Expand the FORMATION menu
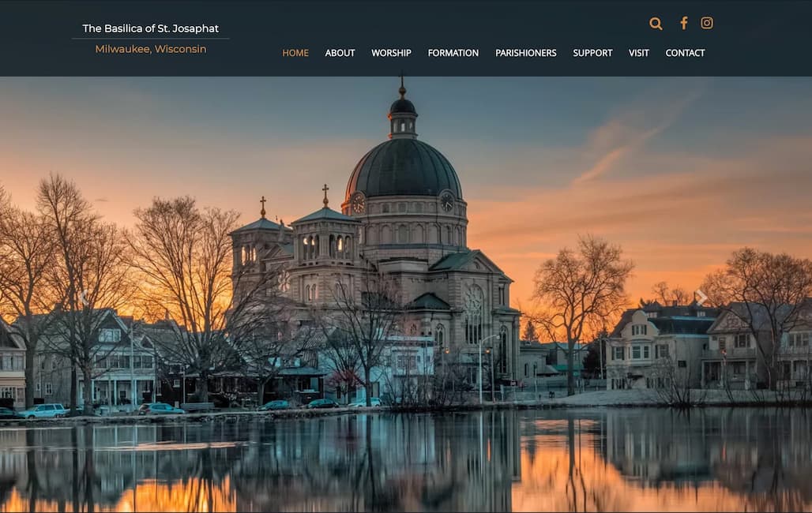This screenshot has width=812, height=513. pyautogui.click(x=453, y=53)
